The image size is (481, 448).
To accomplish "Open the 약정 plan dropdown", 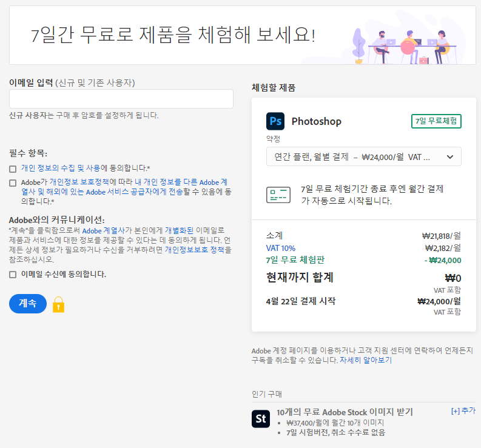I will point(363,156).
